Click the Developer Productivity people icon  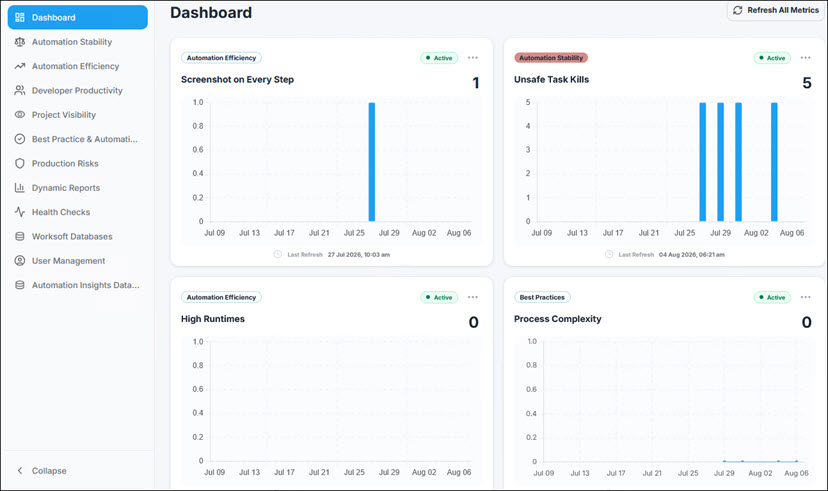[x=20, y=90]
